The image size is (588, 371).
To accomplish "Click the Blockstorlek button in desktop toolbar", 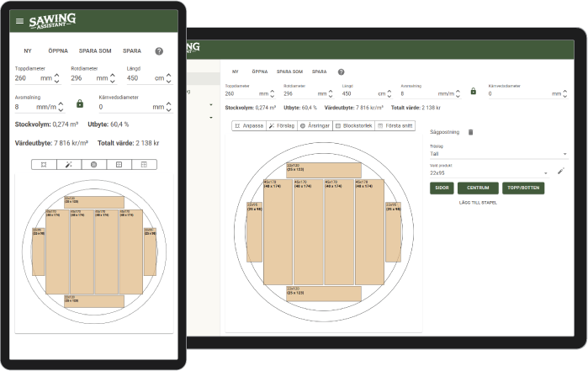I will 352,125.
